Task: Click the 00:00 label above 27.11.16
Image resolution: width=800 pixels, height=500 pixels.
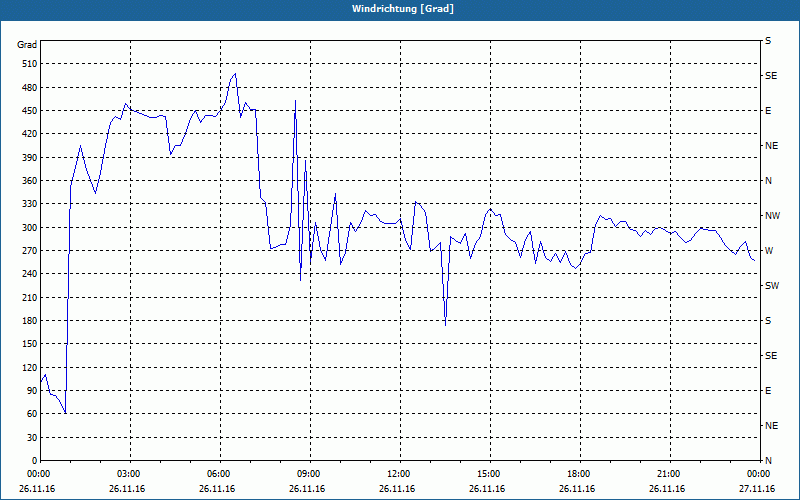Action: click(758, 474)
